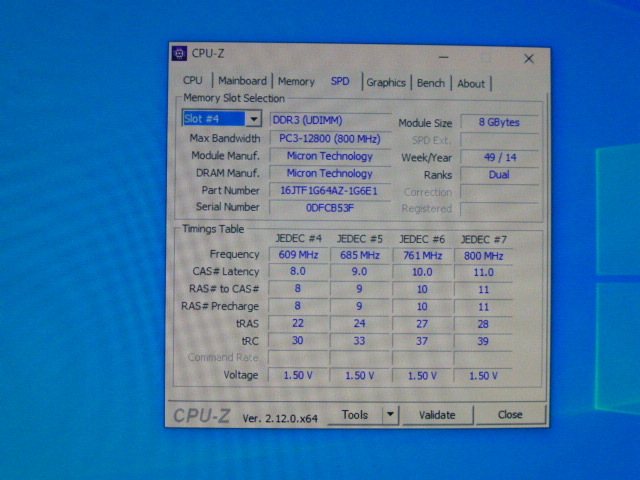Viewport: 640px width, 480px height.
Task: Open the Tools dropdown arrow
Action: pyautogui.click(x=390, y=415)
